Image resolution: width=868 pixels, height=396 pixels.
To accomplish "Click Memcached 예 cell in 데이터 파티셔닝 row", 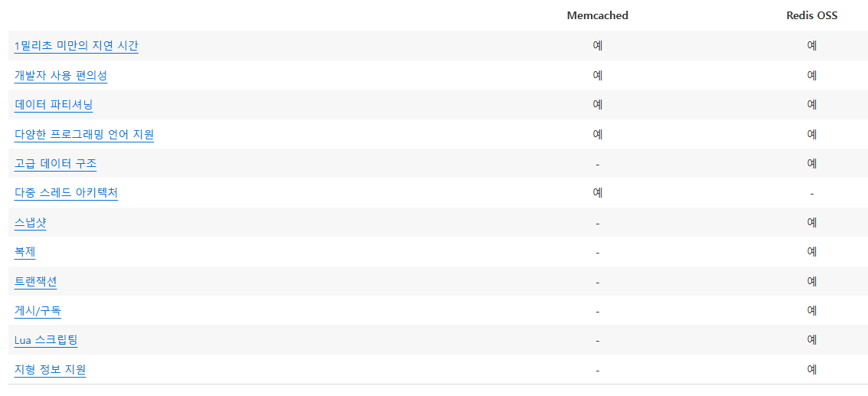I will (x=597, y=105).
